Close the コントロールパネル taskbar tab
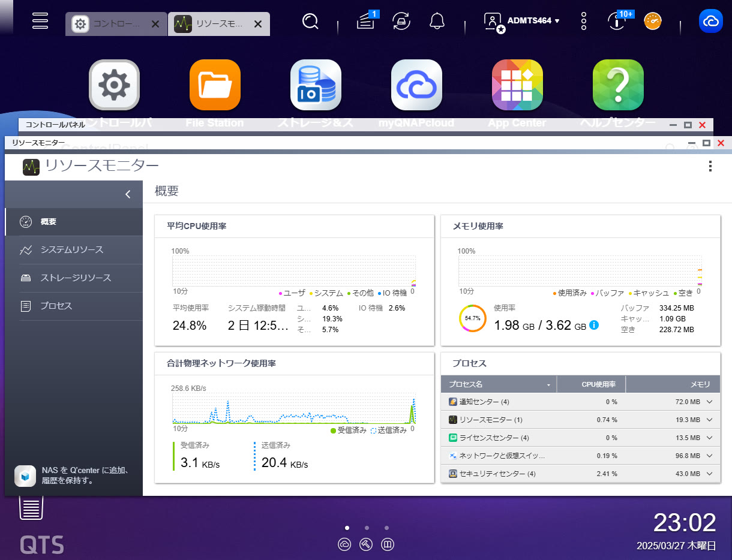The width and height of the screenshot is (732, 560). click(155, 24)
